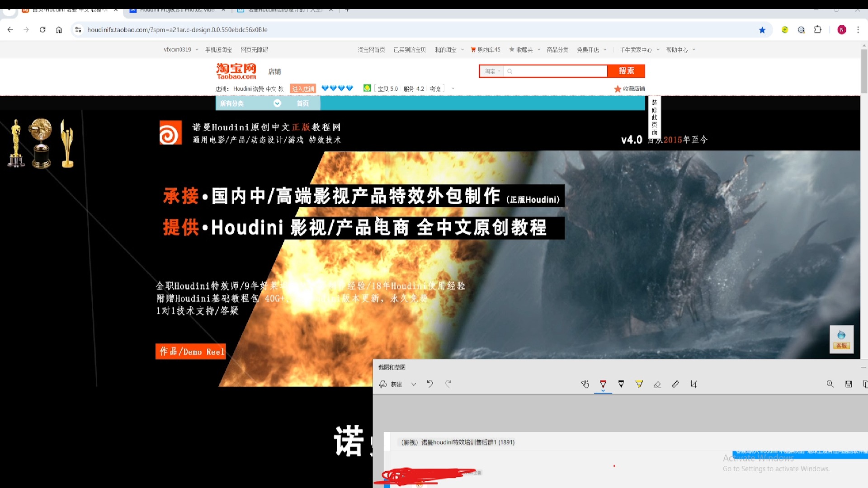Image resolution: width=868 pixels, height=488 pixels.
Task: Click the 作品/Demo Reel button
Action: pyautogui.click(x=190, y=352)
